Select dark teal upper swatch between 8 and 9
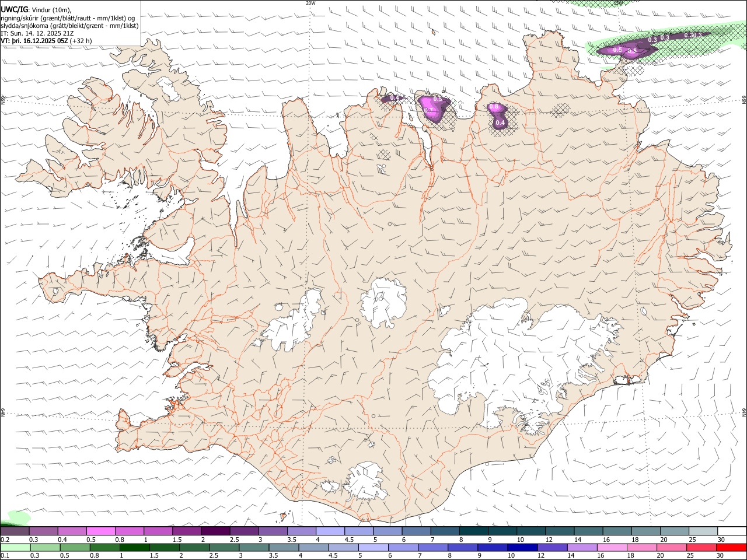Viewport: 747px width, 560px height. 474,531
